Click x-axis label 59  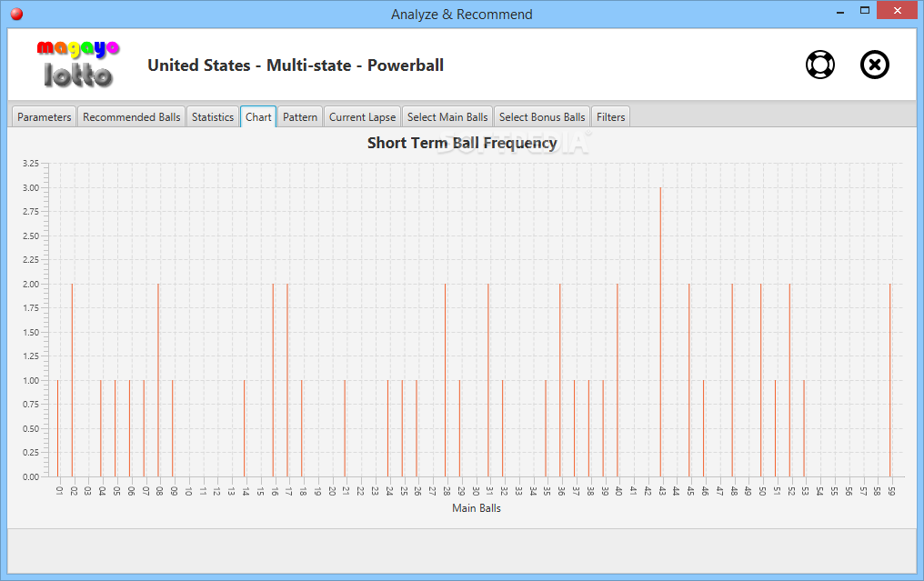[x=891, y=490]
